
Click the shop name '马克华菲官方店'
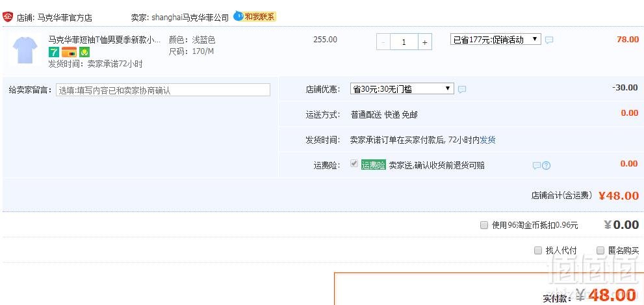coord(64,18)
